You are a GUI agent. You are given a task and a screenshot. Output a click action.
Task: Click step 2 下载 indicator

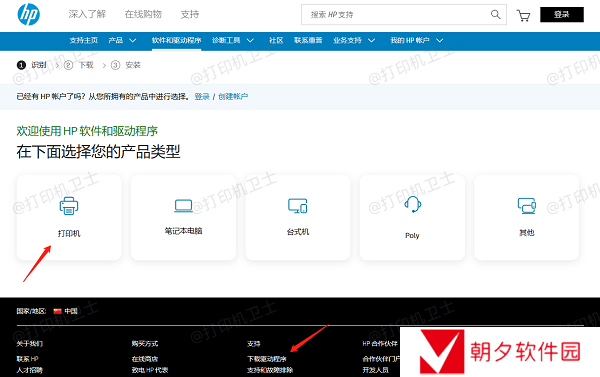[79, 65]
